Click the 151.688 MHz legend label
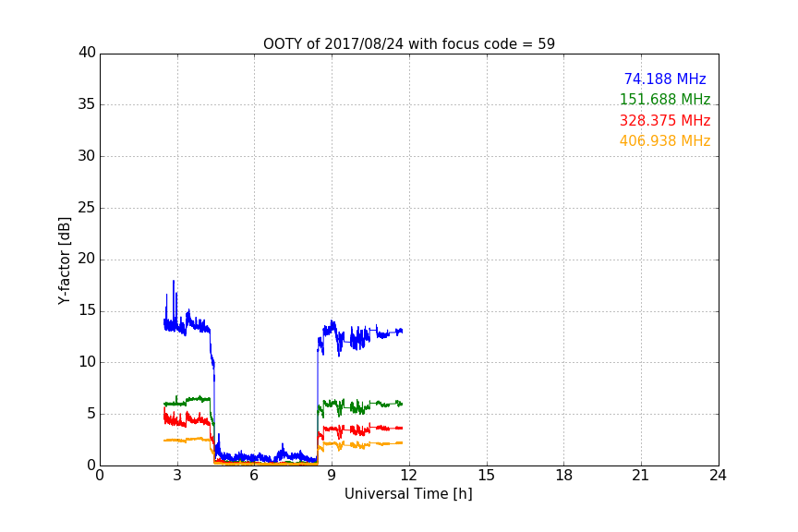The height and width of the screenshot is (532, 798). (x=665, y=99)
